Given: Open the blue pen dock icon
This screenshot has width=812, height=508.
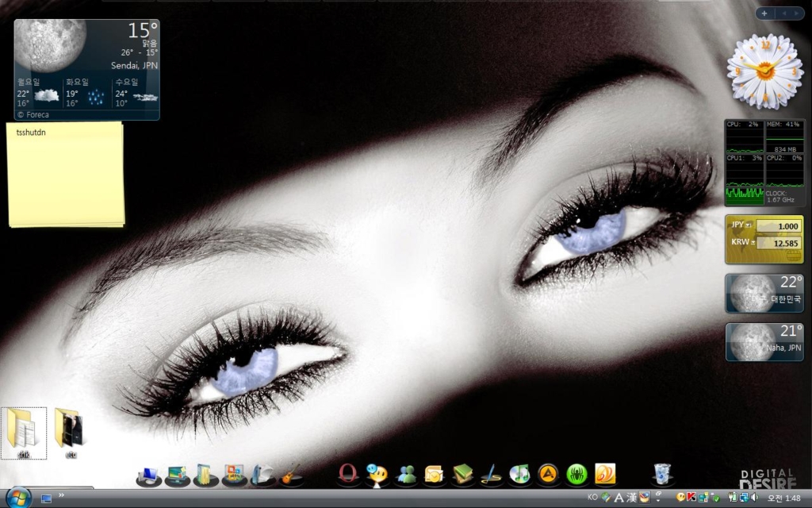Looking at the screenshot, I should 490,475.
